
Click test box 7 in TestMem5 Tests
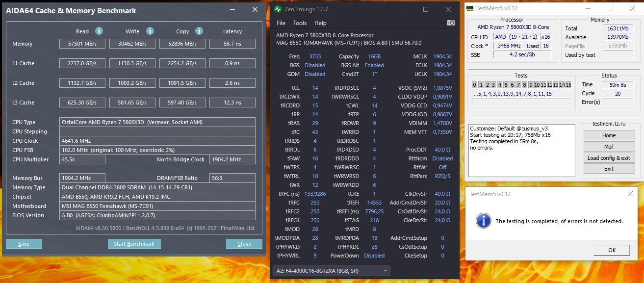click(518, 85)
